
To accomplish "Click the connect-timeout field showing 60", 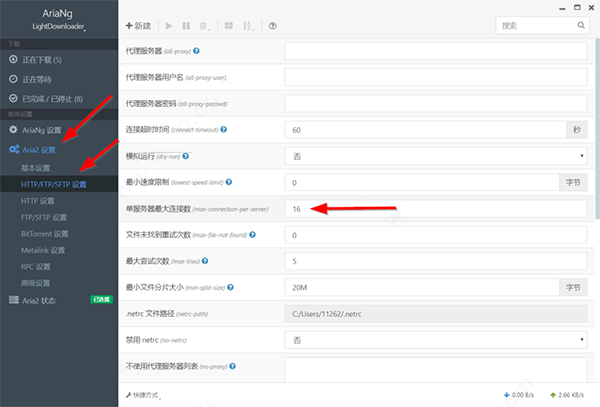I will (426, 130).
